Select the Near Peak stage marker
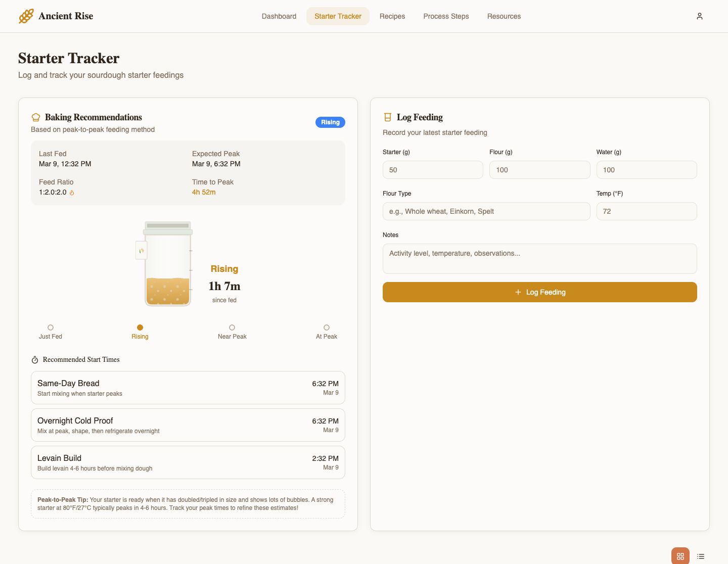Screen dimensions: 728x564 click(x=232, y=327)
